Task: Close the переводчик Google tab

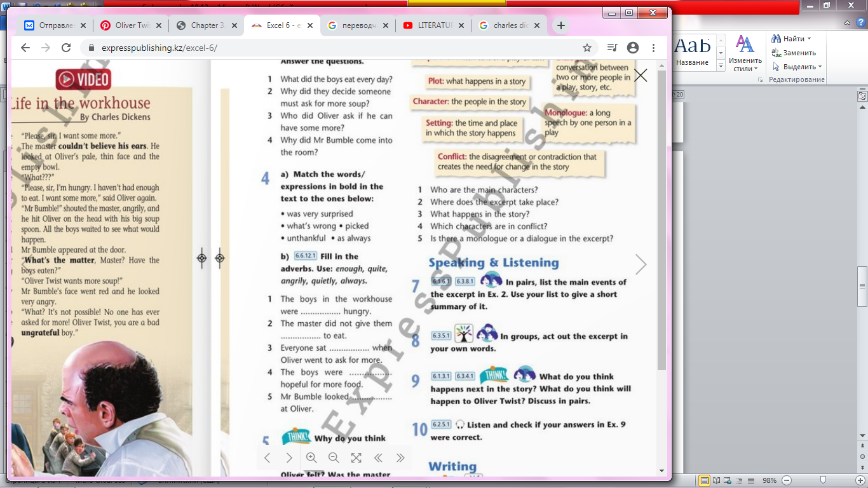Action: (x=386, y=25)
